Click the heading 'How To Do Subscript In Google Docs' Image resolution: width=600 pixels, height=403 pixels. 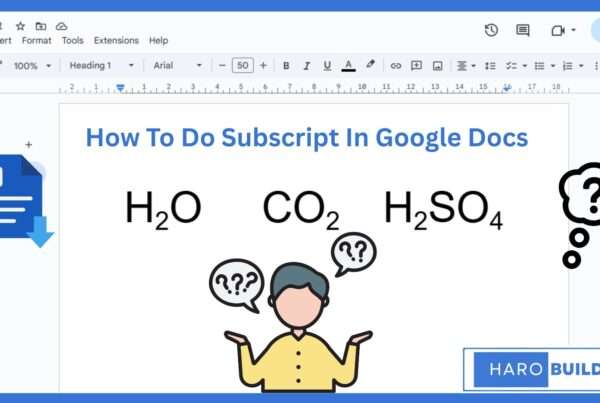pyautogui.click(x=307, y=138)
